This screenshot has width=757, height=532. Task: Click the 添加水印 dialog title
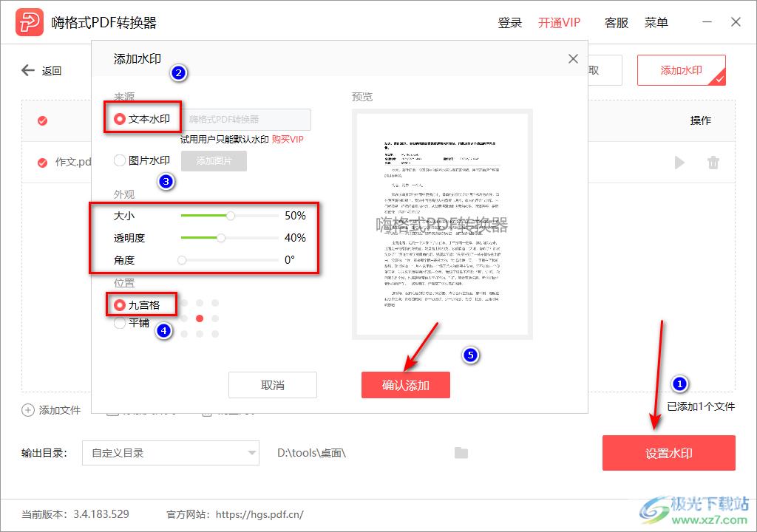point(137,59)
